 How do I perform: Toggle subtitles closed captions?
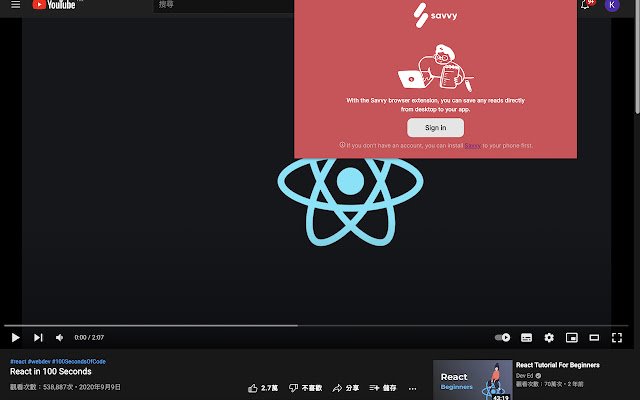click(x=527, y=338)
